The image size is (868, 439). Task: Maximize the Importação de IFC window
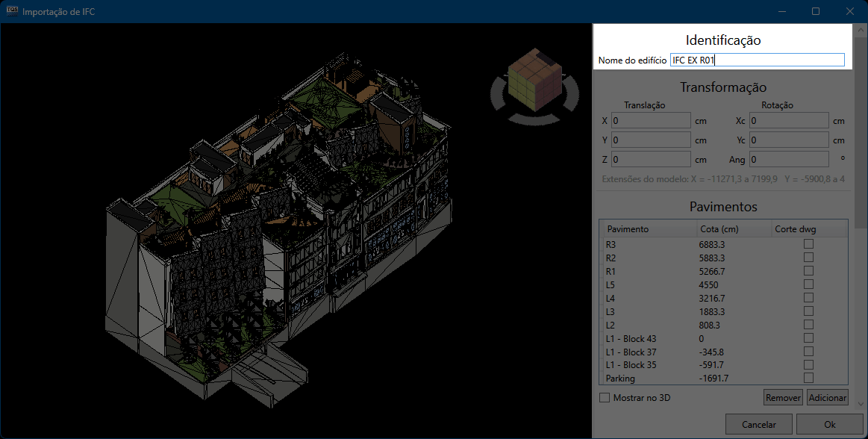click(x=816, y=11)
